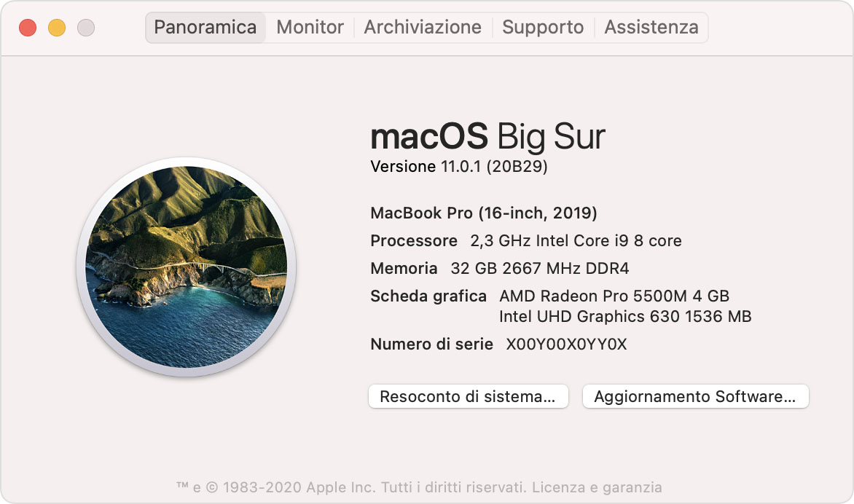The image size is (854, 504).
Task: Click the MacBook Pro model name
Action: point(484,213)
